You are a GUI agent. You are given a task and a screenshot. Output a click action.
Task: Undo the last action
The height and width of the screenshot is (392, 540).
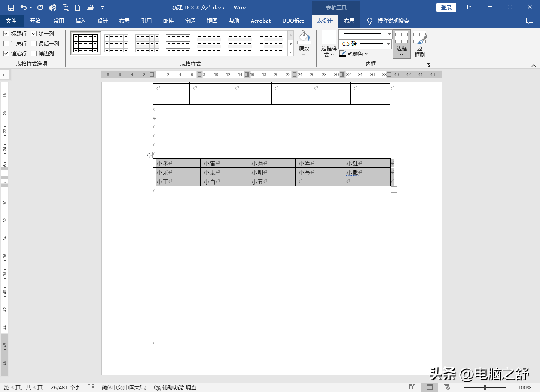tap(23, 7)
